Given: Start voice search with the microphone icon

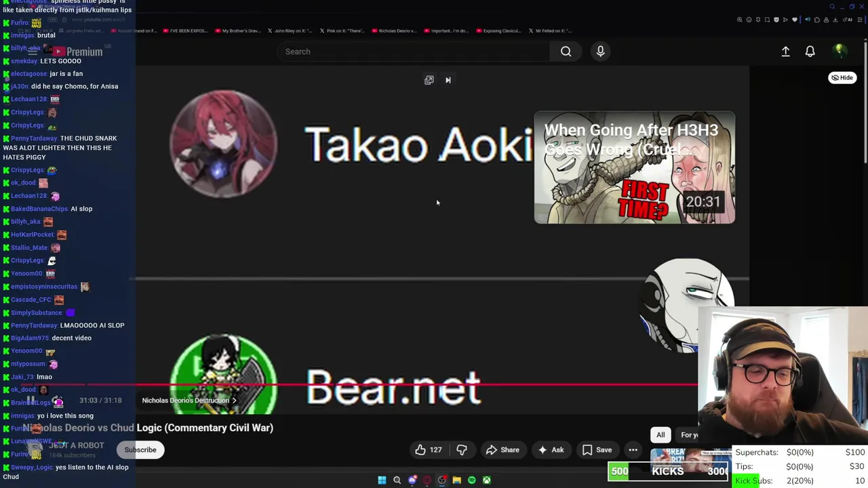Looking at the screenshot, I should (600, 52).
